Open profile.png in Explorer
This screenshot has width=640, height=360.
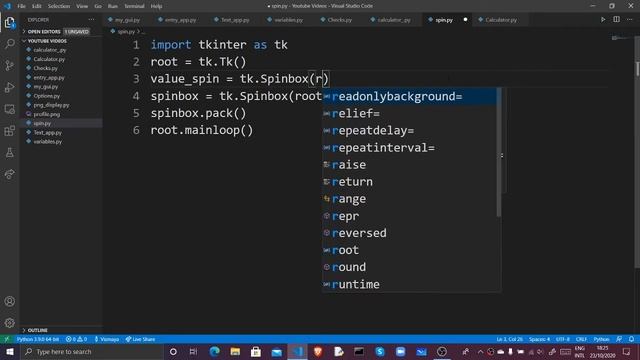tap(47, 114)
